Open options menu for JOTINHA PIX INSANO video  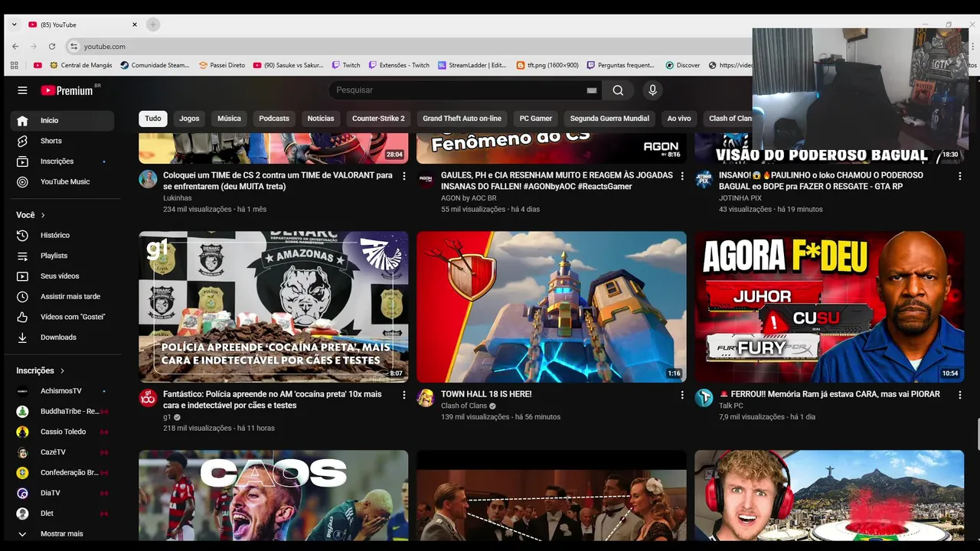[960, 176]
